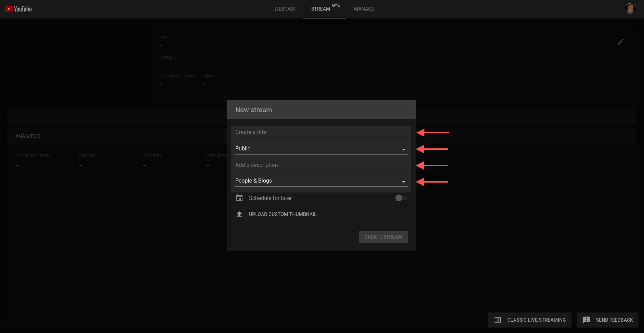Click into the Add a description field
Viewport: 644px width, 333px height.
[x=321, y=165]
